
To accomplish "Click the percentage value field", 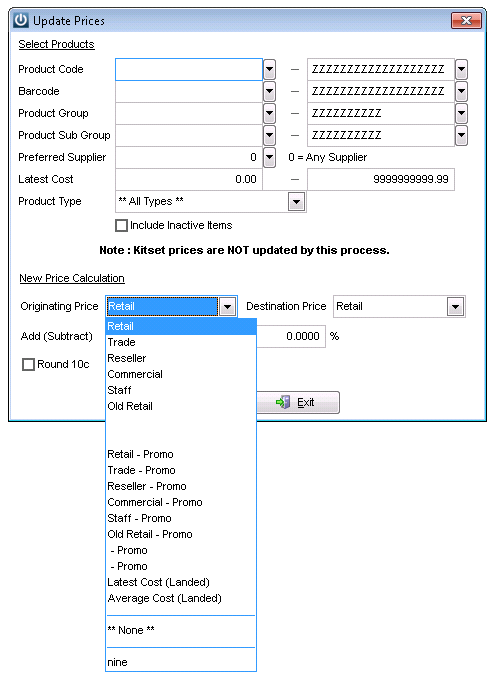I will tap(291, 336).
